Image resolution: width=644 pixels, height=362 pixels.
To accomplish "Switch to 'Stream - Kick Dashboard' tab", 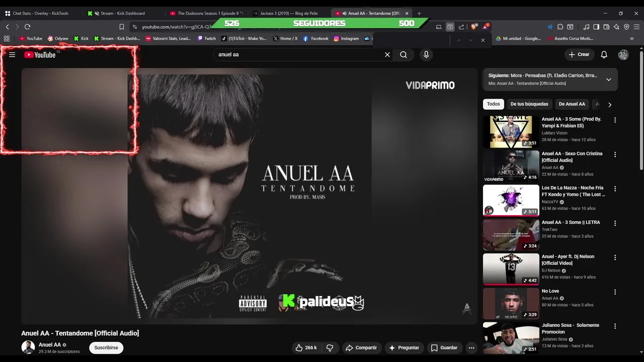I will pos(122,13).
